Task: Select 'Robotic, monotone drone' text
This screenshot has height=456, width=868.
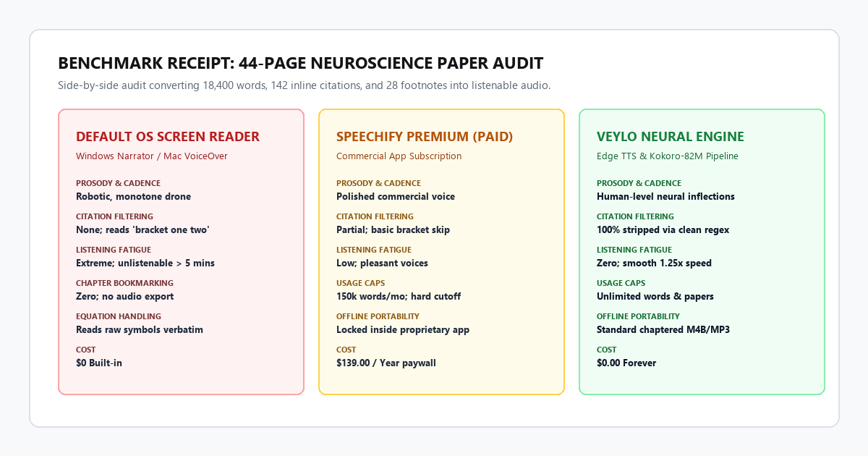Action: pyautogui.click(x=134, y=196)
